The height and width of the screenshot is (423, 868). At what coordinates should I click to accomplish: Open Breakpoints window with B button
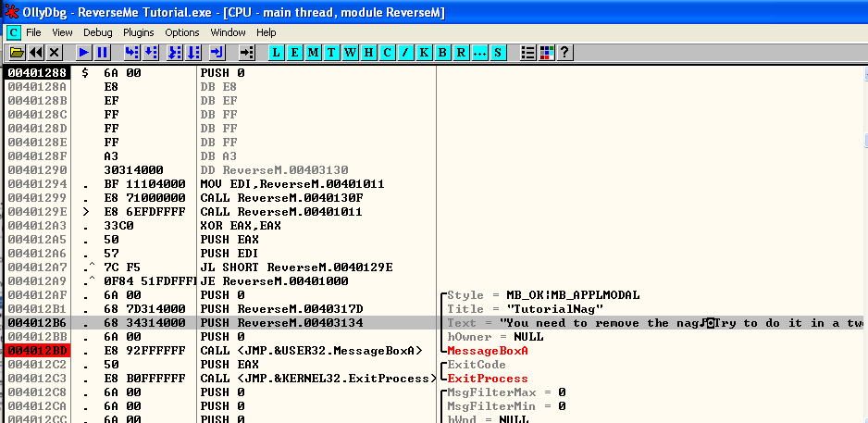click(442, 53)
